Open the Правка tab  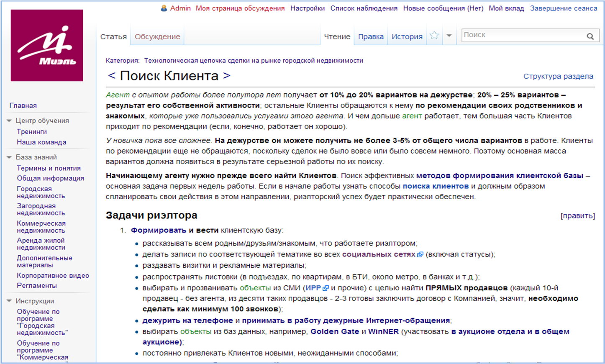(371, 36)
